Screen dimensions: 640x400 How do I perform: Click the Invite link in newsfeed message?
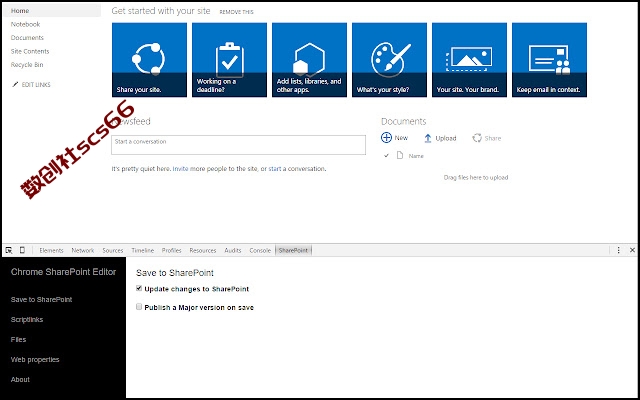180,169
